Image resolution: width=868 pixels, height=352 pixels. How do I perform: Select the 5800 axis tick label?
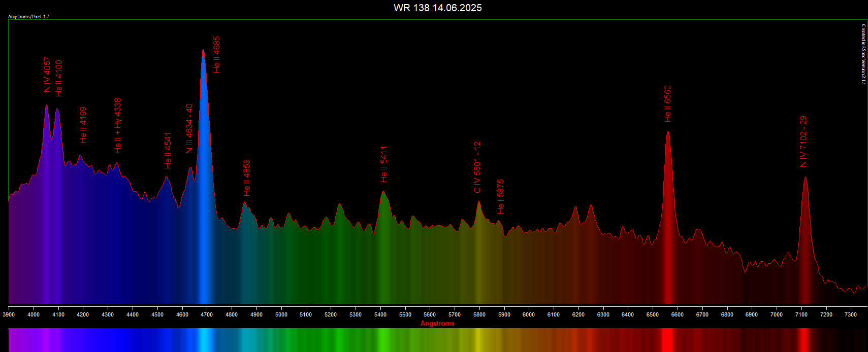(479, 314)
